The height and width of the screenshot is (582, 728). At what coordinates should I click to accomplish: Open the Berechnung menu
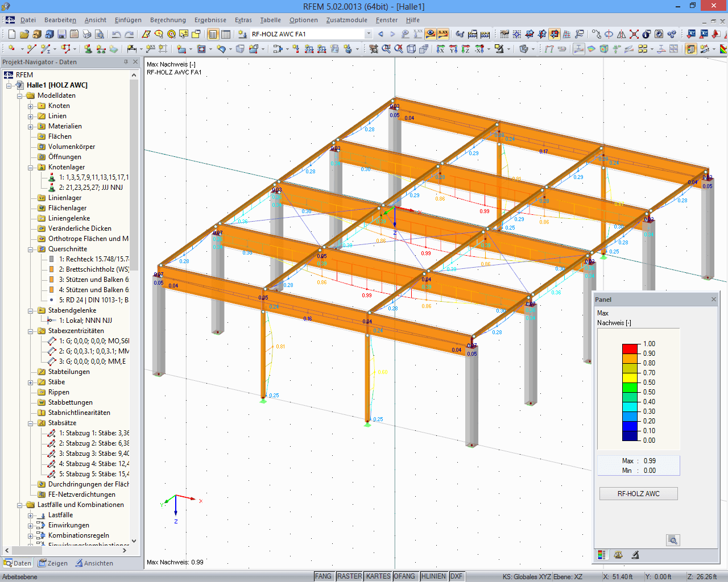(168, 20)
